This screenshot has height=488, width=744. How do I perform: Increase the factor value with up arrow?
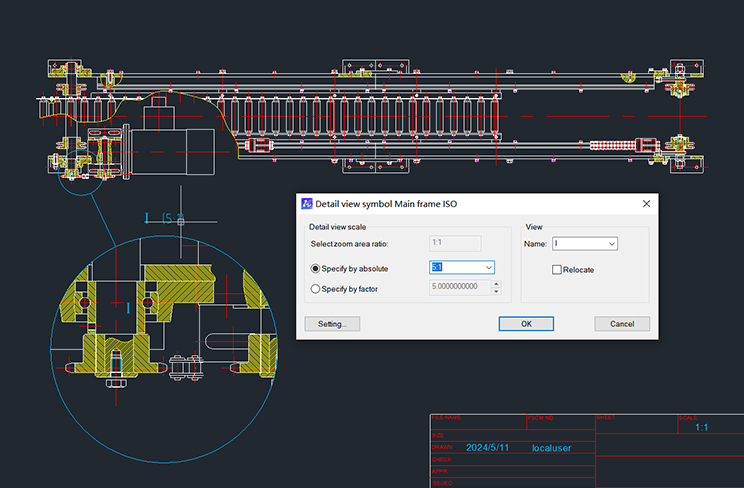(496, 284)
